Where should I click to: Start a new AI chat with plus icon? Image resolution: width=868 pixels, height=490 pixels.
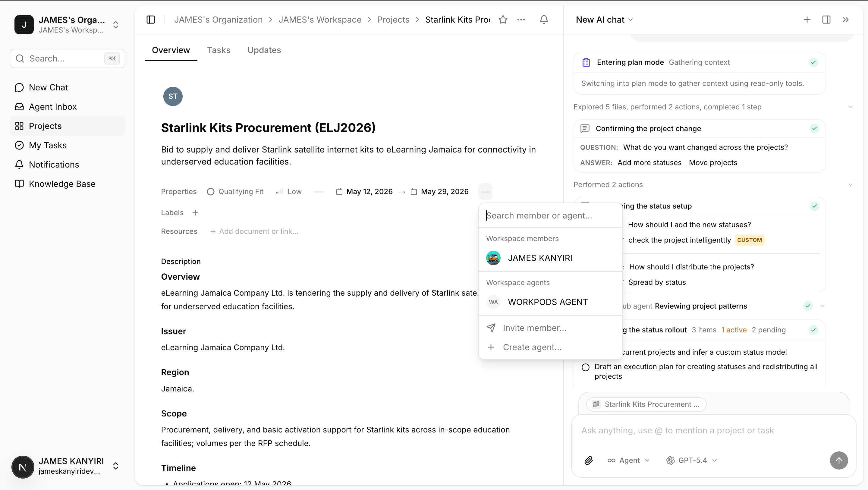pos(807,20)
